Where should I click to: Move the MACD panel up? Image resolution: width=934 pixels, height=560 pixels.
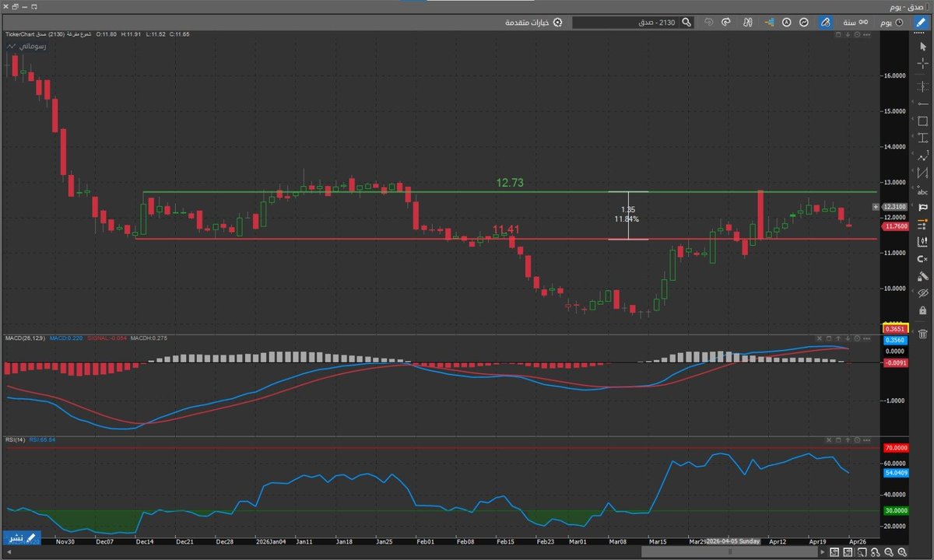[x=839, y=338]
